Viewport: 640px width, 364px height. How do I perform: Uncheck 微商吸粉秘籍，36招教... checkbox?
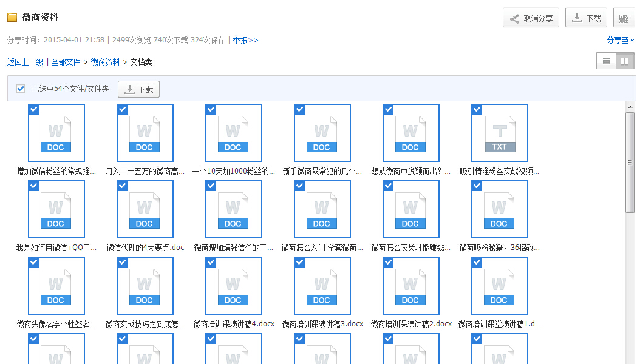477,186
